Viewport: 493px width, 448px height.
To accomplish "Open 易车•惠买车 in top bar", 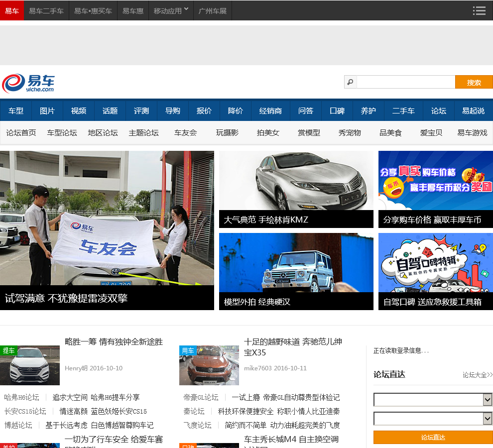I will pos(93,10).
